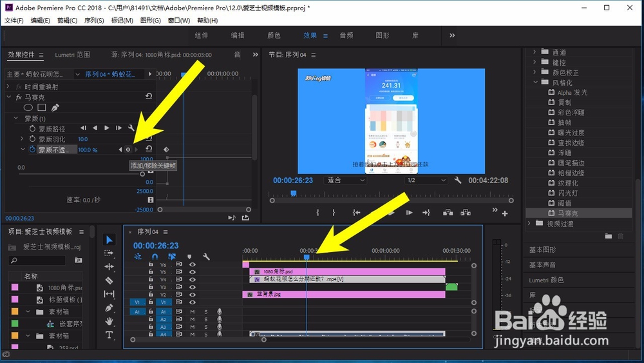Mute audio track A1
The height and width of the screenshot is (363, 644).
pyautogui.click(x=192, y=311)
